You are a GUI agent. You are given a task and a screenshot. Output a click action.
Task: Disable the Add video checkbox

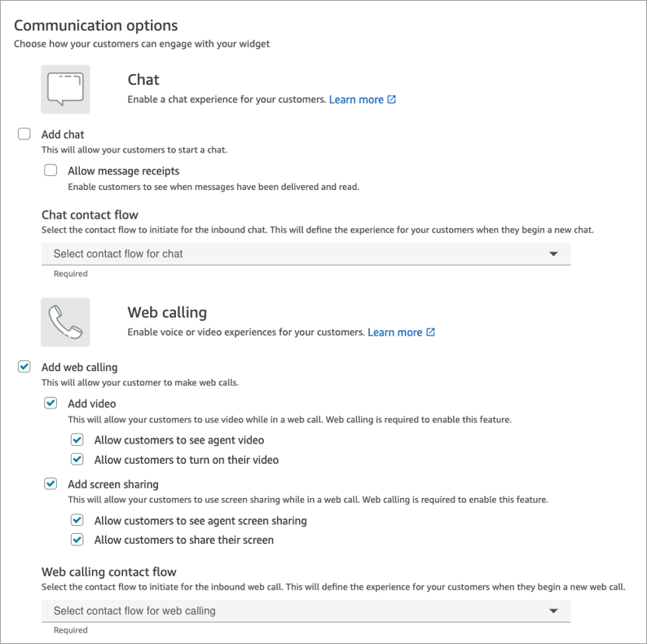(51, 403)
